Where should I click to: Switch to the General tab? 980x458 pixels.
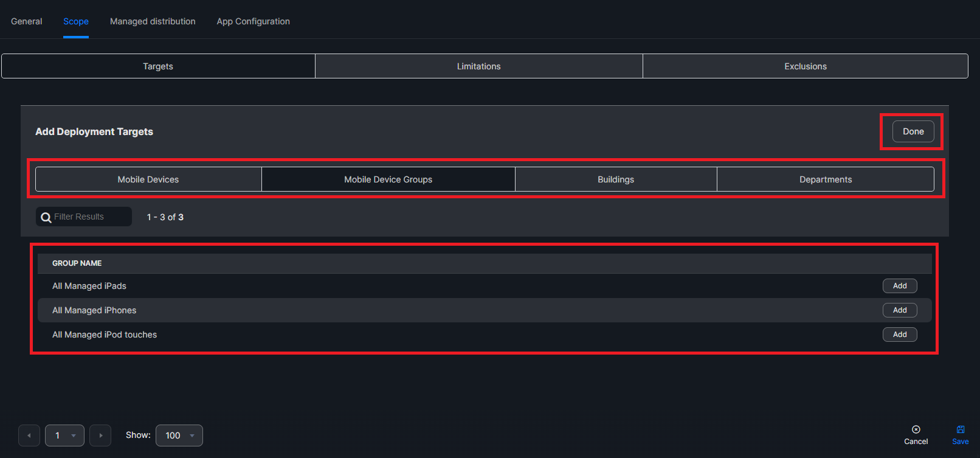27,21
